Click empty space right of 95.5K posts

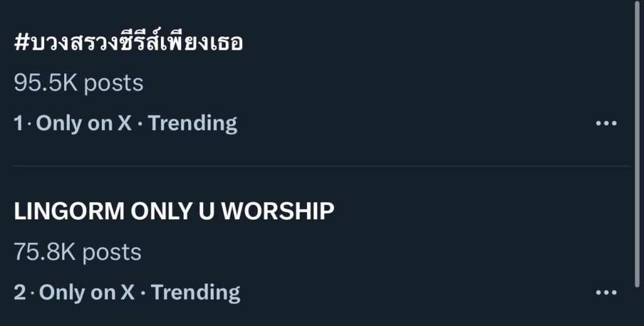click(377, 83)
